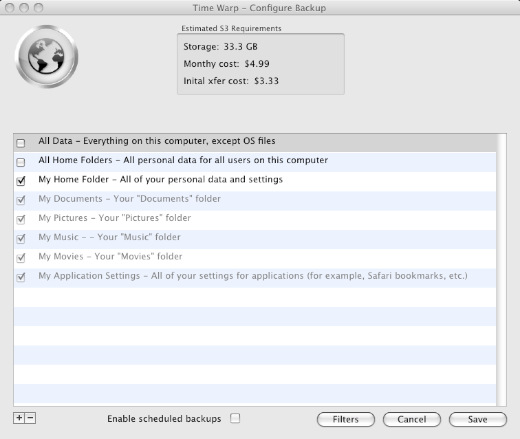Image resolution: width=520 pixels, height=439 pixels.
Task: Cancel the backup configuration
Action: click(x=412, y=419)
